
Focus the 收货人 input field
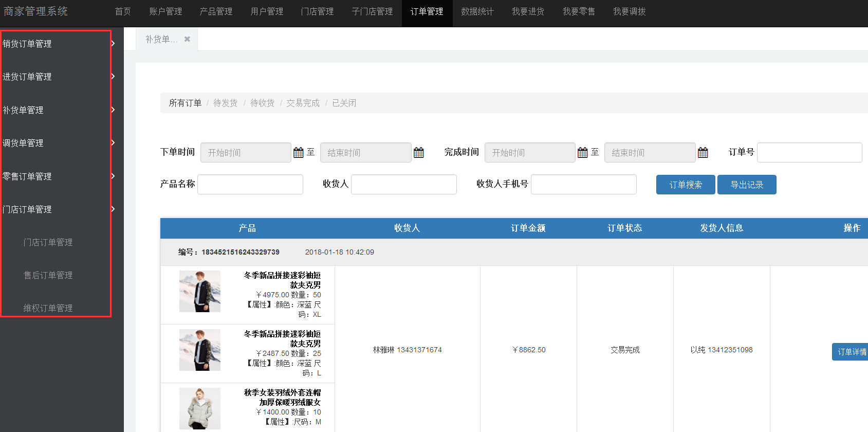(x=404, y=184)
